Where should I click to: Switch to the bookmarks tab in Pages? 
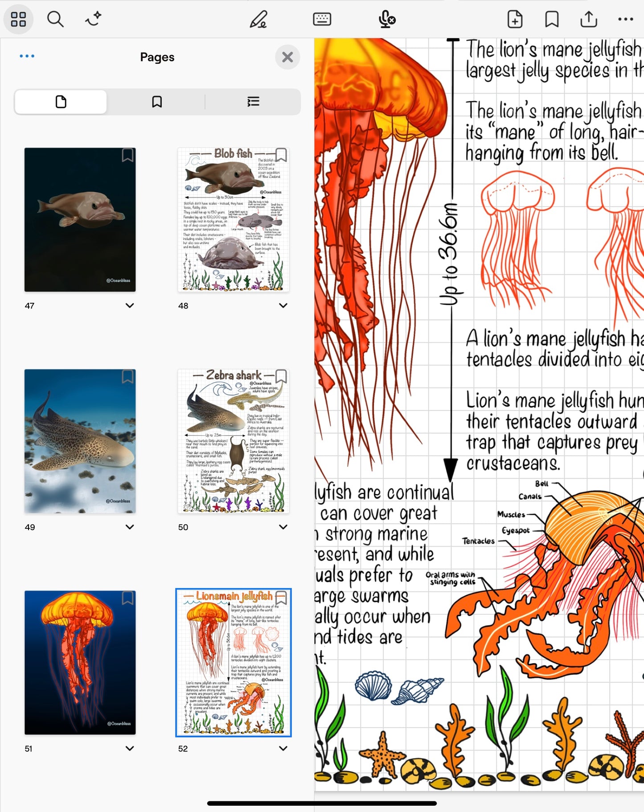tap(157, 102)
